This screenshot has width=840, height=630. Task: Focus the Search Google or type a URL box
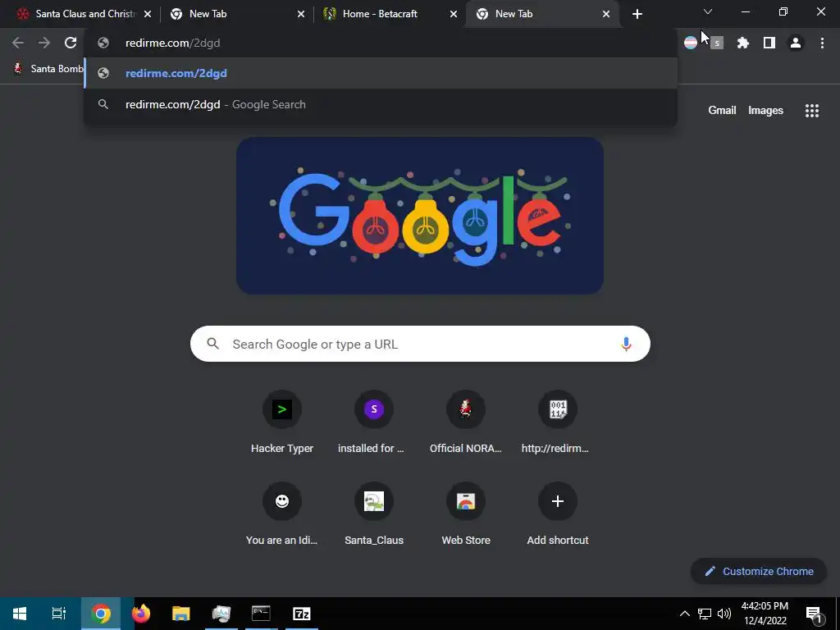pos(420,344)
